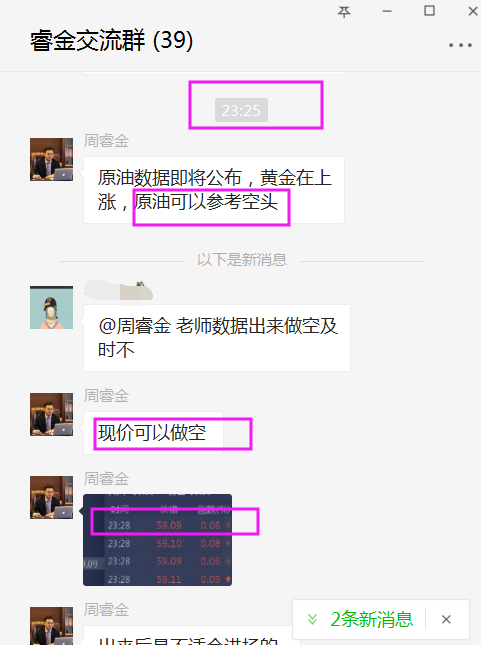Viewport: 481px width, 645px height.
Task: Dismiss the new messages popup
Action: click(x=446, y=619)
